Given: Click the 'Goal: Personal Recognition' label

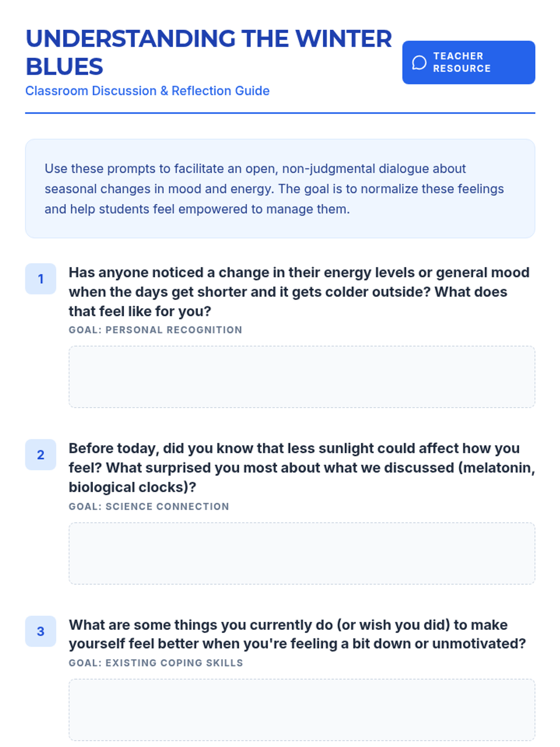Looking at the screenshot, I should [x=155, y=330].
